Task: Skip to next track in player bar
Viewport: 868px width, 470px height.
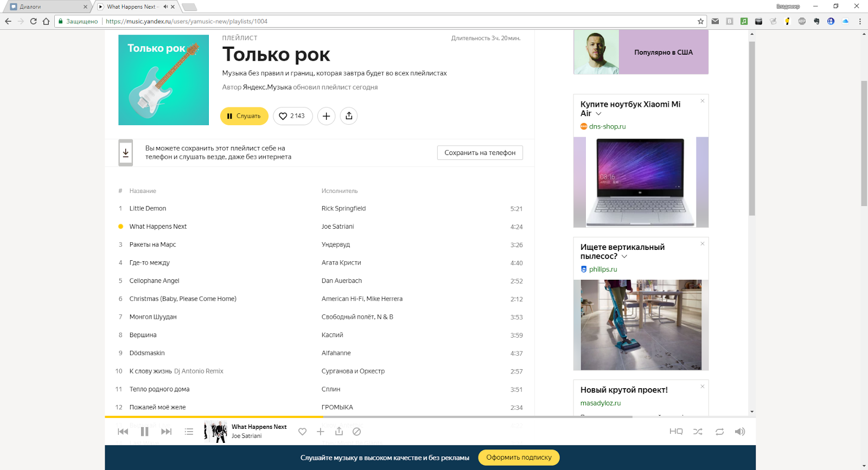Action: [x=167, y=432]
